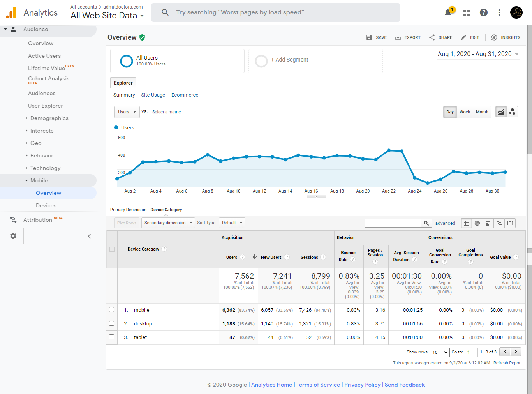532x394 pixels.
Task: Click the Share icon
Action: [x=432, y=37]
